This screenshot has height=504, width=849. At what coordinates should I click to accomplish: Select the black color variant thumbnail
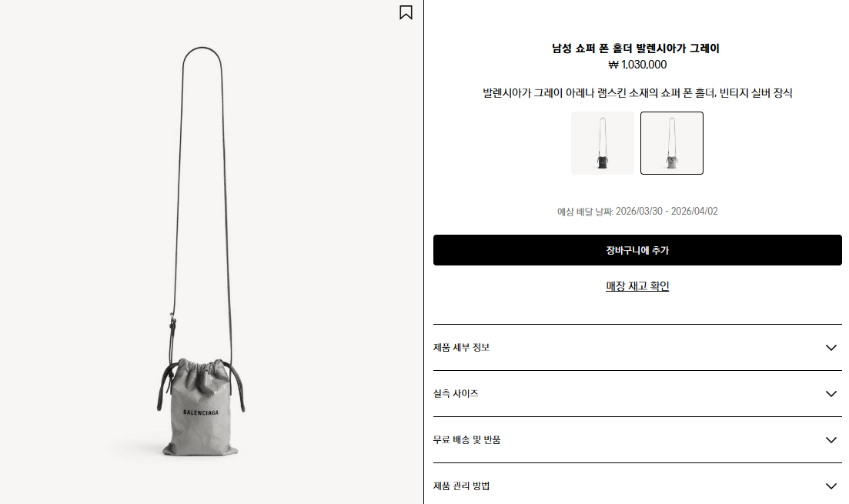tap(603, 143)
